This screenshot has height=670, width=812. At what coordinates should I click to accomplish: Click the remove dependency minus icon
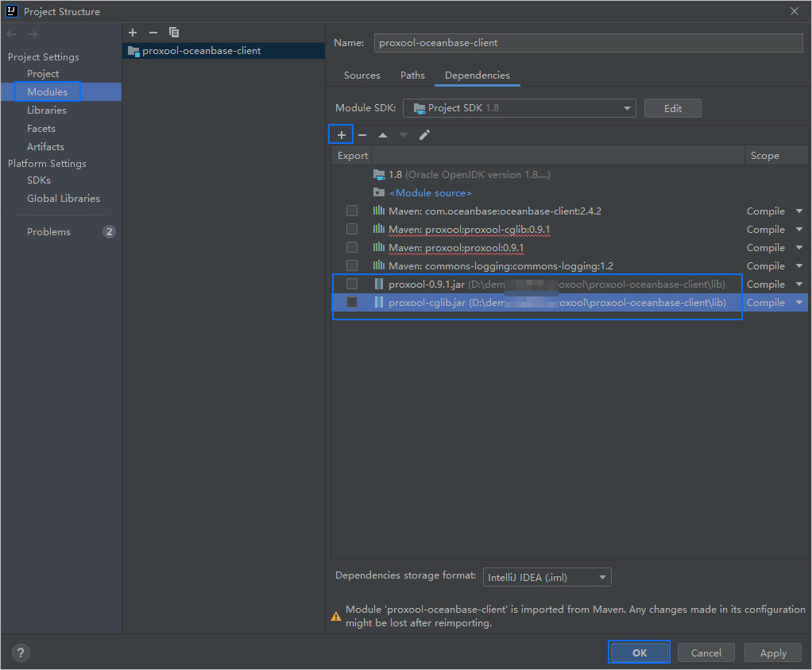[362, 135]
